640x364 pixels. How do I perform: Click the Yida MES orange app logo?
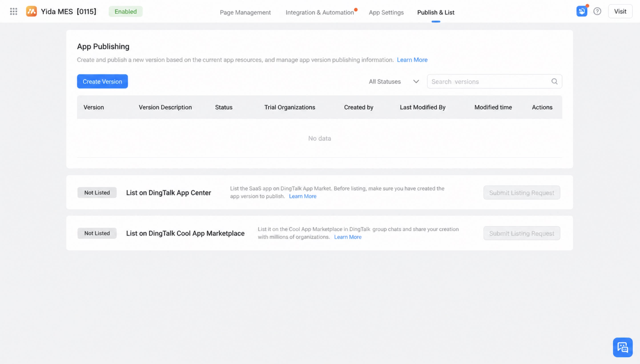point(32,11)
